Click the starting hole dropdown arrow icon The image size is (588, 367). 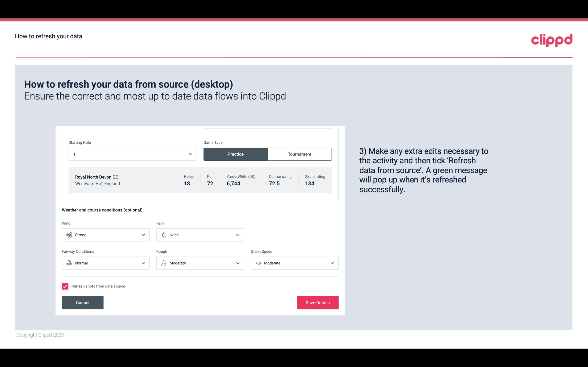click(190, 154)
